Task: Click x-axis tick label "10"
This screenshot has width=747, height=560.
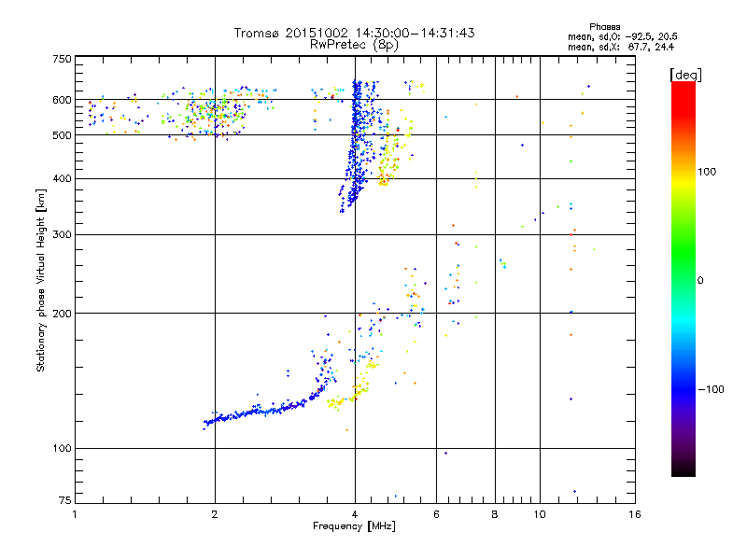Action: point(540,514)
